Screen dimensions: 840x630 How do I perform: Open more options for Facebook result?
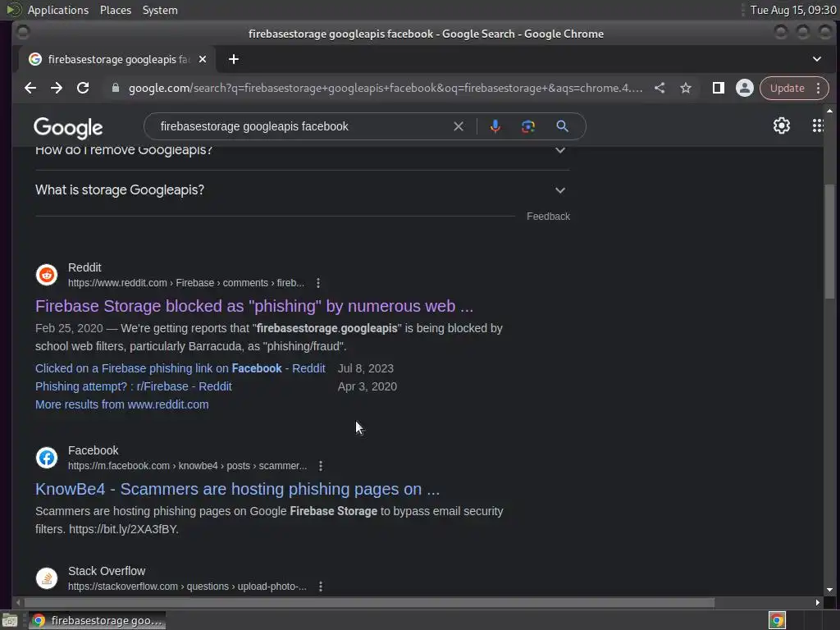point(321,466)
